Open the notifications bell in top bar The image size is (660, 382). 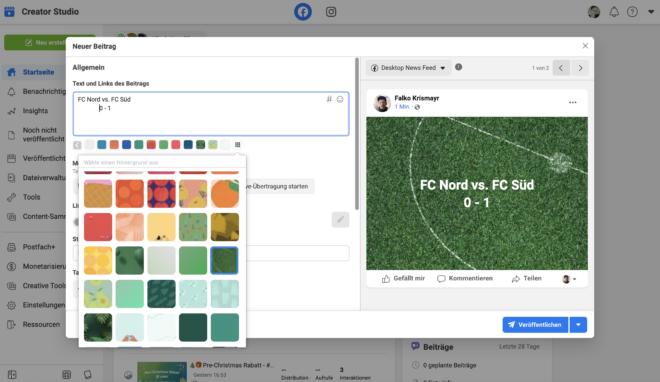click(x=614, y=12)
